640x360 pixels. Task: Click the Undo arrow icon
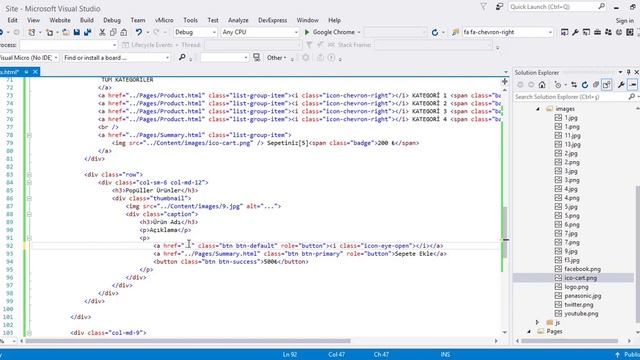click(x=139, y=32)
